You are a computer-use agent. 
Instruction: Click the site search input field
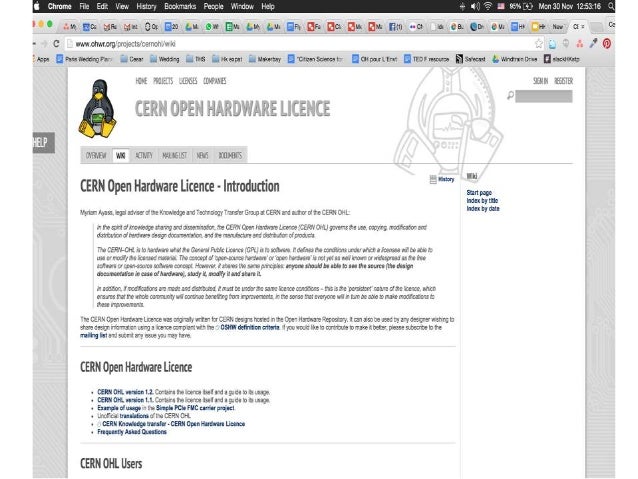(x=544, y=96)
